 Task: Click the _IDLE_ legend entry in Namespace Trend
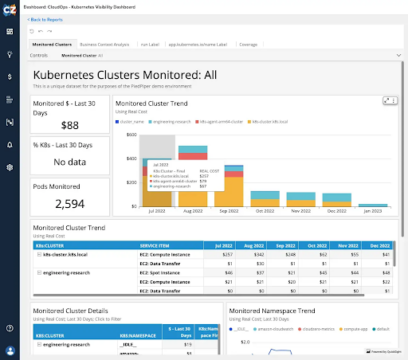point(239,329)
